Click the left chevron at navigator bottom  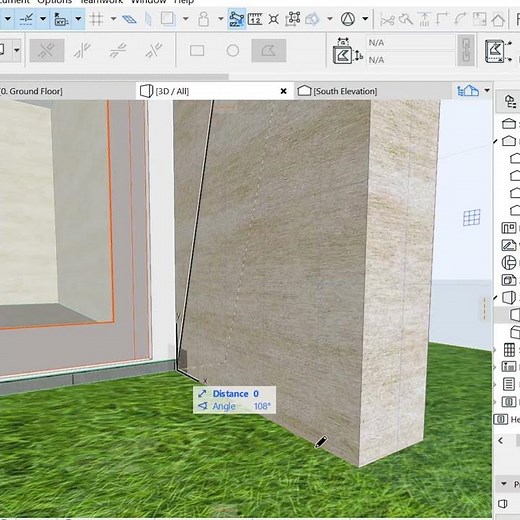501,441
